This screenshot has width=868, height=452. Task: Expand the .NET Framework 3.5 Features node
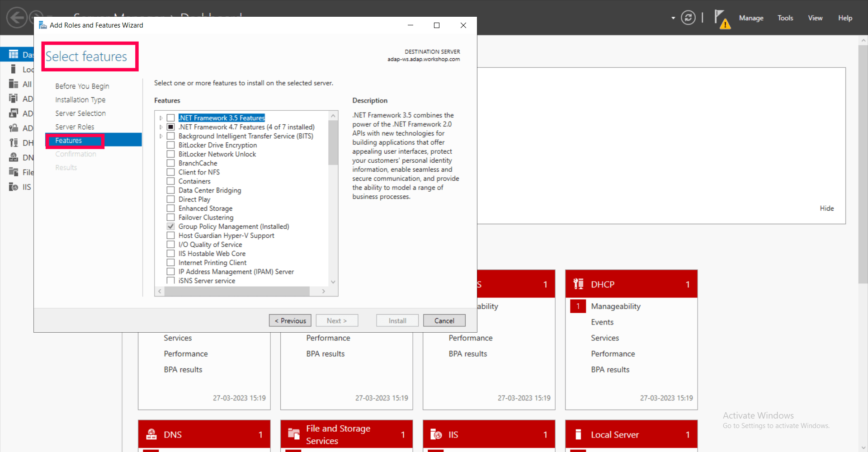(161, 118)
